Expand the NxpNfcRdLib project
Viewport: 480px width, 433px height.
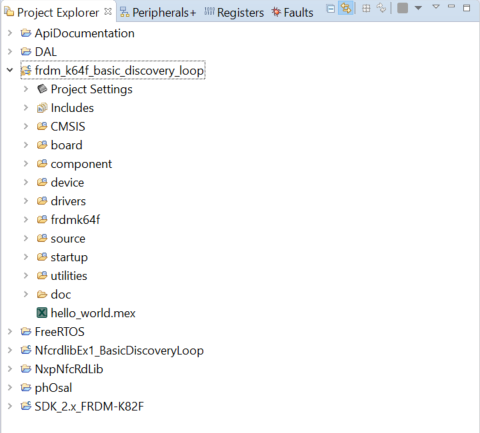click(x=10, y=369)
